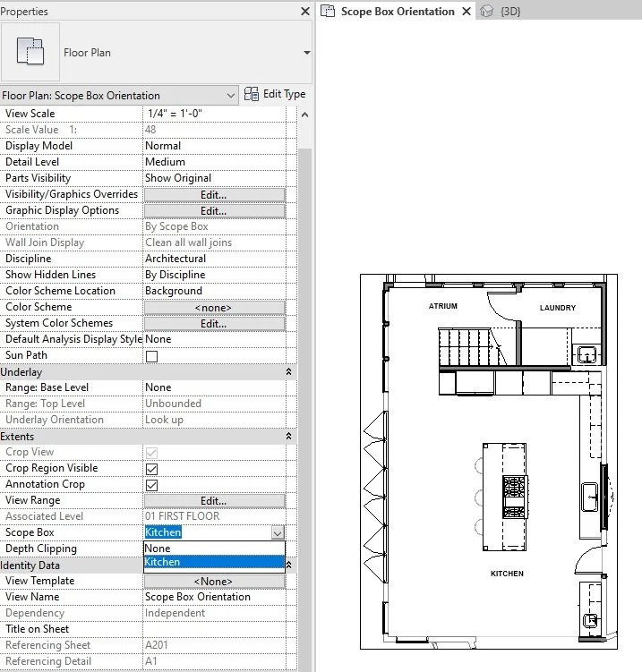Click the Scope Box Orientation tab view icon
Viewport: 642px width, 672px height.
[x=328, y=11]
